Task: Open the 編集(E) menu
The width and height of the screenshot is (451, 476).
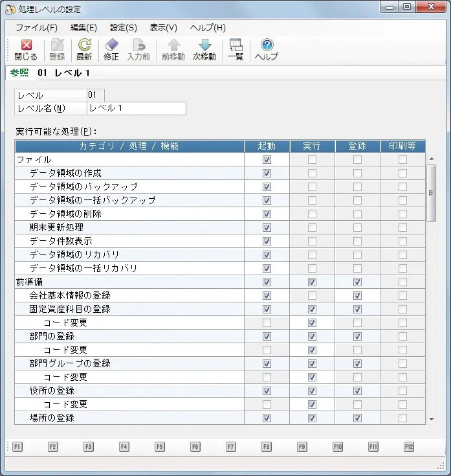Action: 83,28
